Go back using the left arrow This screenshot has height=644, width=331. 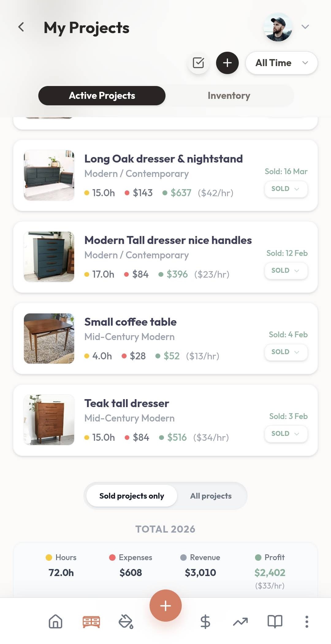click(x=21, y=27)
